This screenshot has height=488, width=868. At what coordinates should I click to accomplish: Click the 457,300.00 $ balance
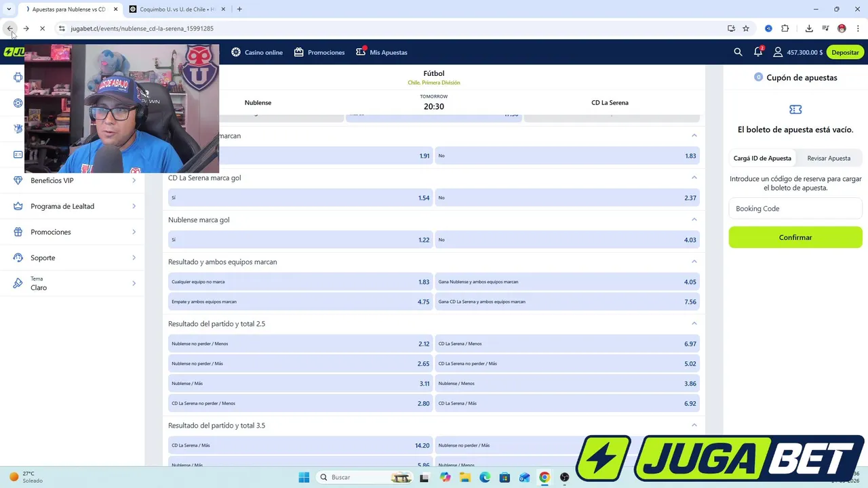point(805,52)
